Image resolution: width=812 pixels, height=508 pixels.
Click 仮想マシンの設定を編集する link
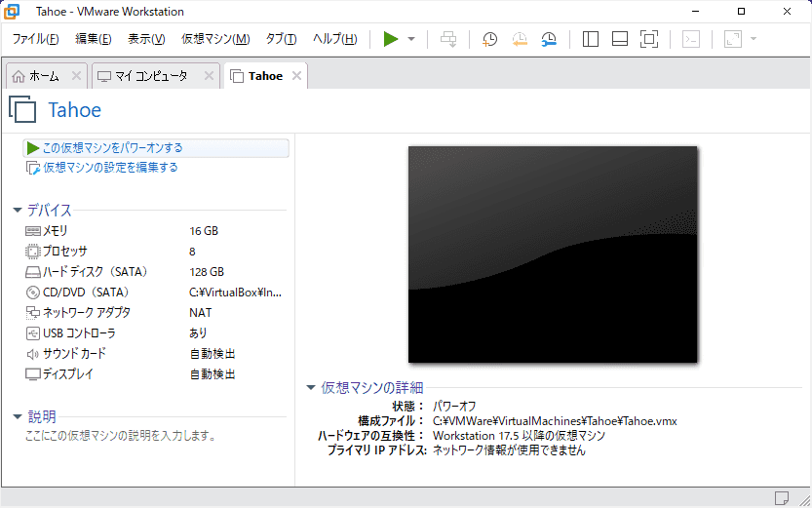[x=110, y=168]
